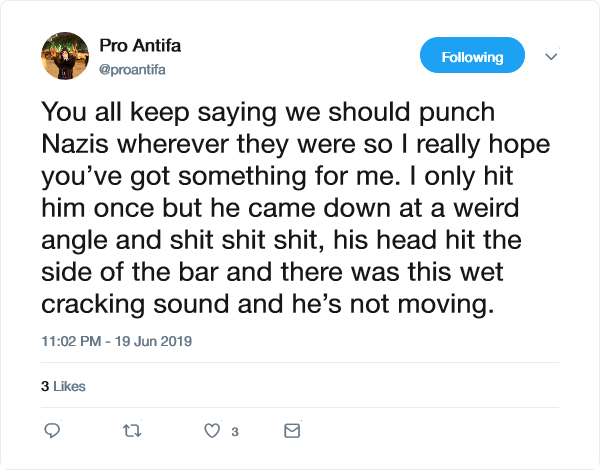
Task: Click the like count beside the heart
Action: point(234,432)
